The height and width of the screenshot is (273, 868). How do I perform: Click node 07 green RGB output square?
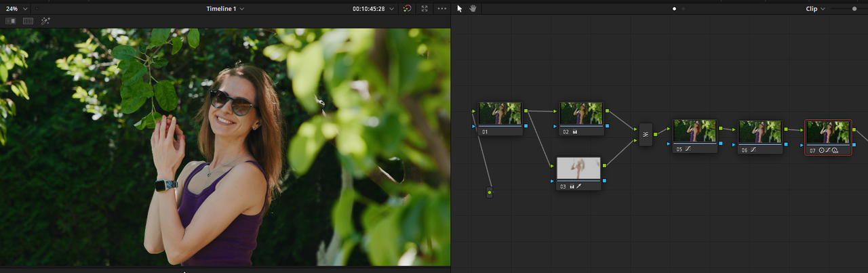(x=854, y=129)
